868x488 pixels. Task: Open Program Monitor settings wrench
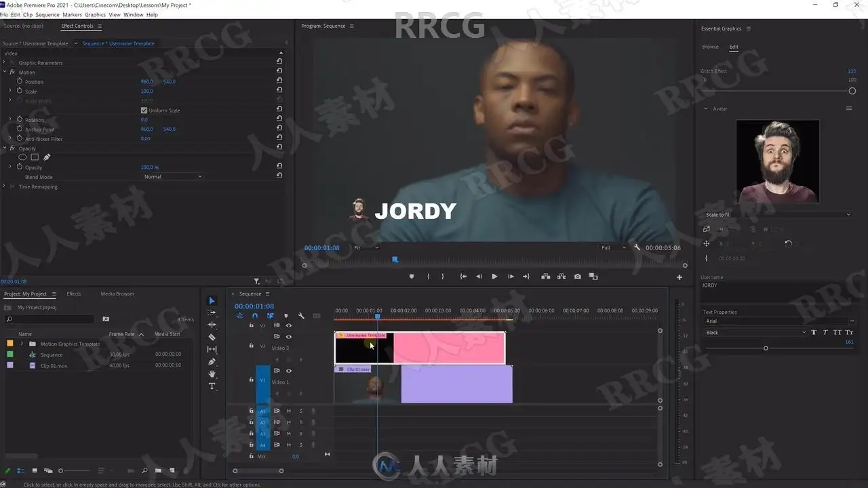point(637,248)
